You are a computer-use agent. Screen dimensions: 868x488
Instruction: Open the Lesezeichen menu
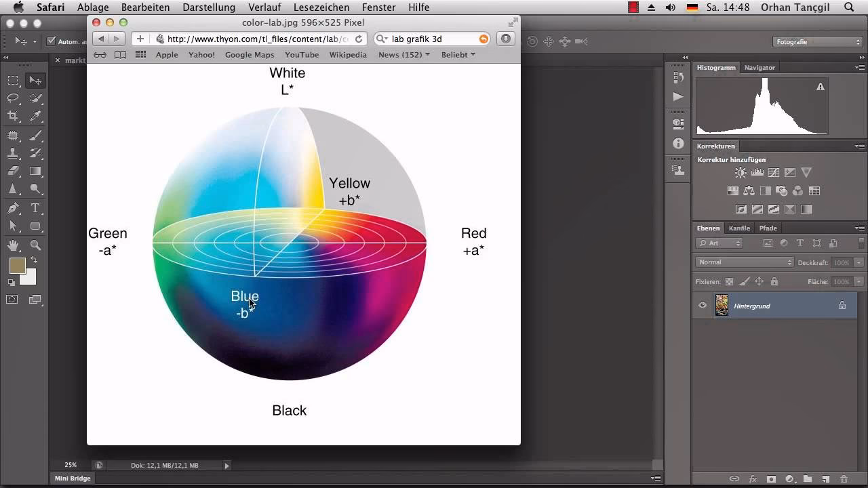point(321,7)
